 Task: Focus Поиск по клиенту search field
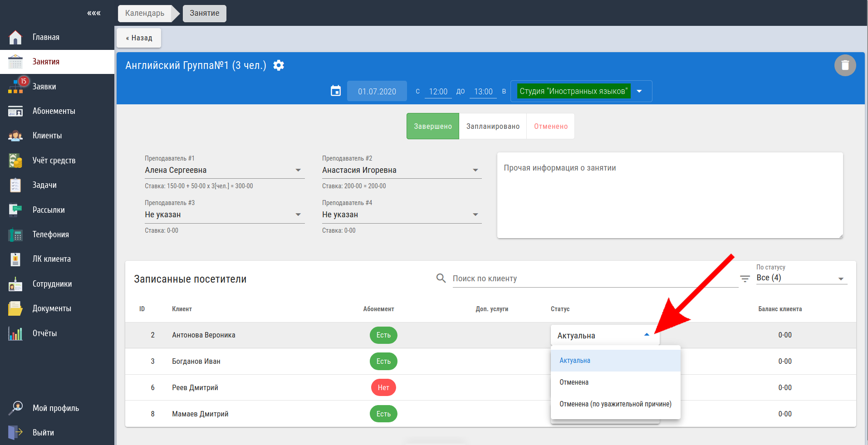[x=595, y=279]
